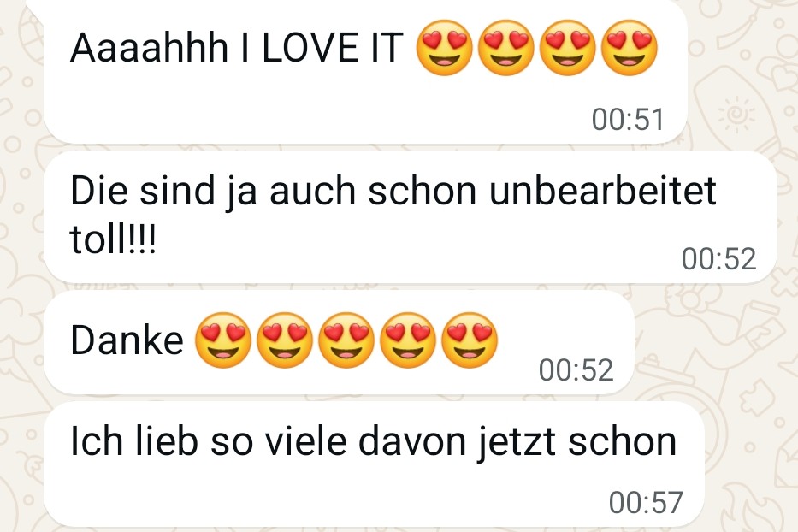Click the 00:52 timestamp beside 'toll!!!'
The width and height of the screenshot is (798, 532).
(x=718, y=258)
